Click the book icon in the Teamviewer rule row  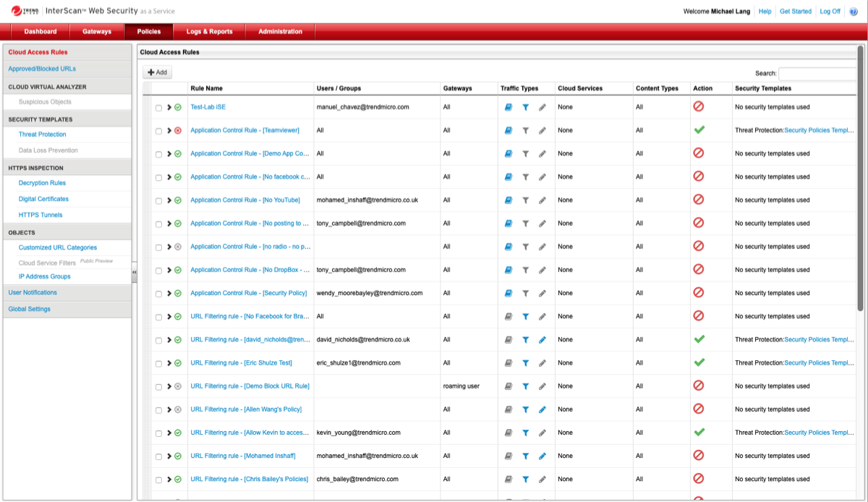point(509,130)
